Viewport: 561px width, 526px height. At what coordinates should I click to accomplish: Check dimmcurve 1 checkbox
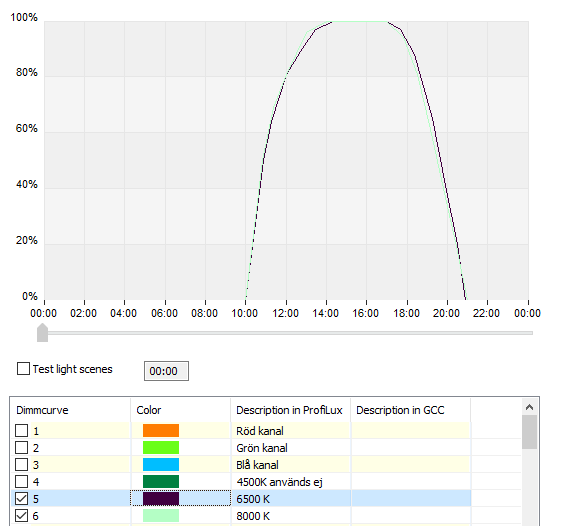[21, 430]
